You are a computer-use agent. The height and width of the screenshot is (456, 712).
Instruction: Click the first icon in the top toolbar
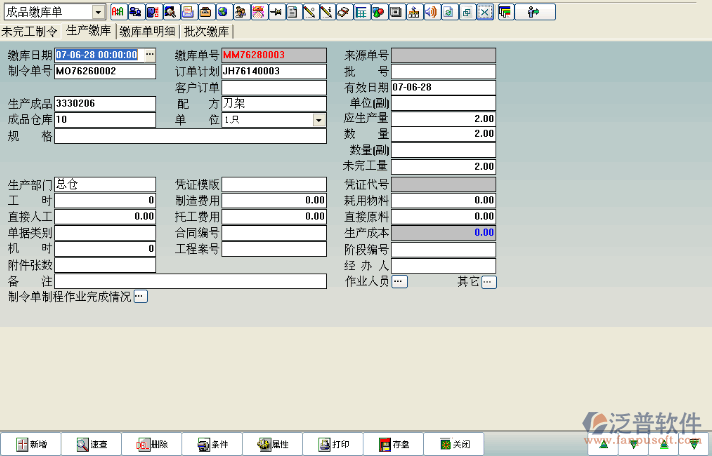pyautogui.click(x=117, y=12)
